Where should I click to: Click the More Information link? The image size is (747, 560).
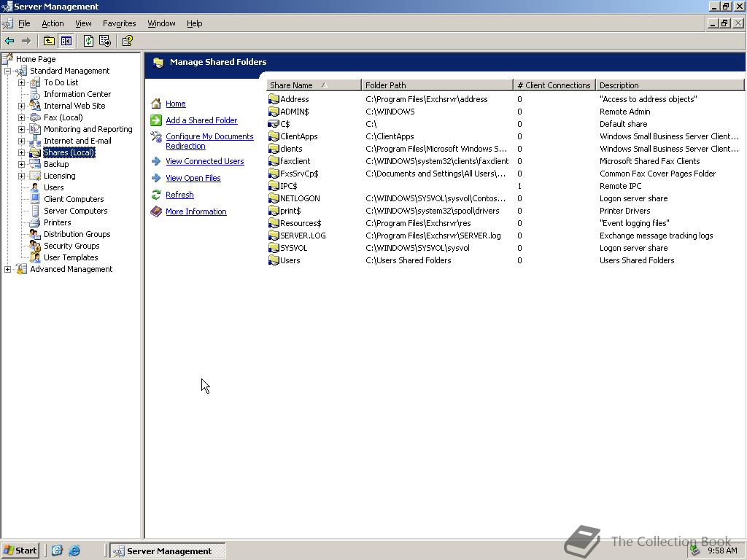pos(196,211)
